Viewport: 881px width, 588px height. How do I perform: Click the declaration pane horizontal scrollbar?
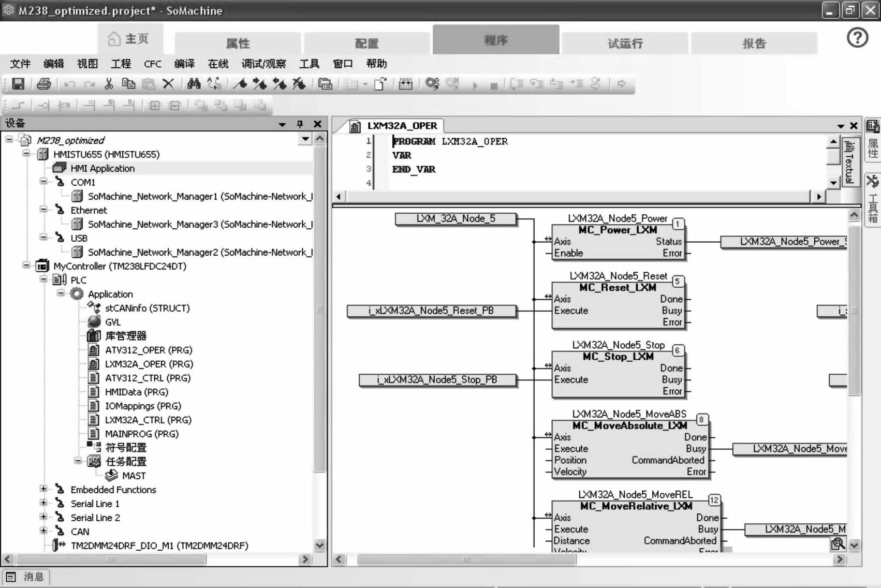578,197
